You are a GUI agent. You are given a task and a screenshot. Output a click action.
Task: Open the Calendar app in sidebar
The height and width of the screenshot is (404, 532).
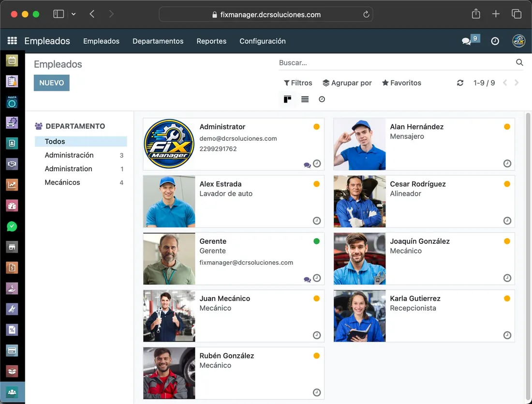point(12,61)
